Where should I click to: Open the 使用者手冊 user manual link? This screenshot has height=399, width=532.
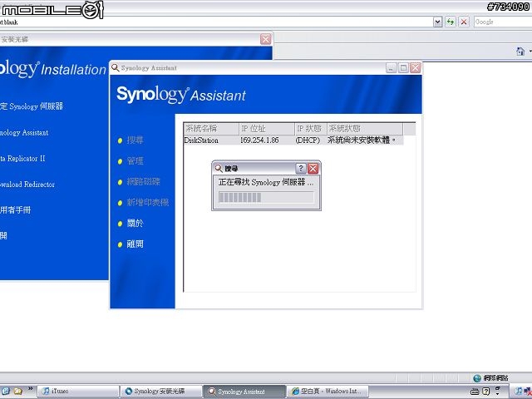coord(15,210)
